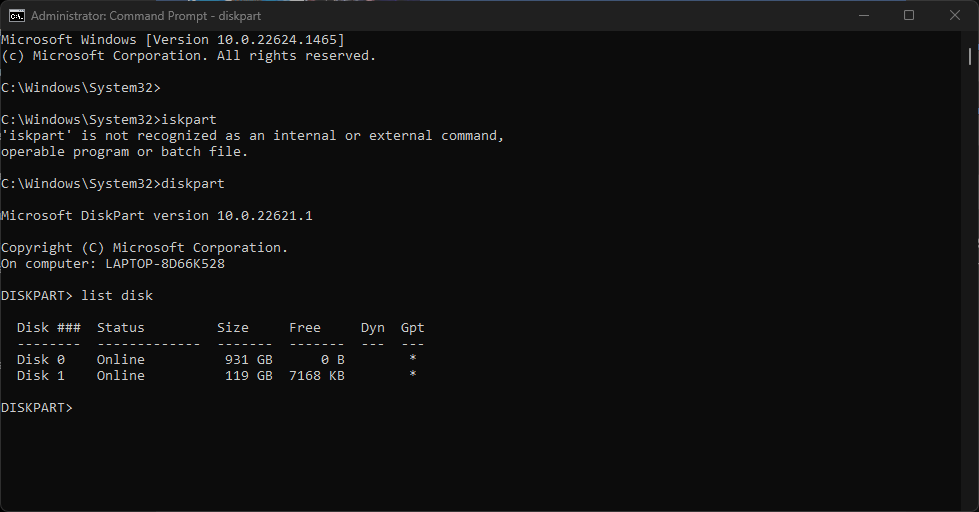The height and width of the screenshot is (512, 979).
Task: Click the computer name LAPTOP-8D66K528
Action: click(165, 263)
